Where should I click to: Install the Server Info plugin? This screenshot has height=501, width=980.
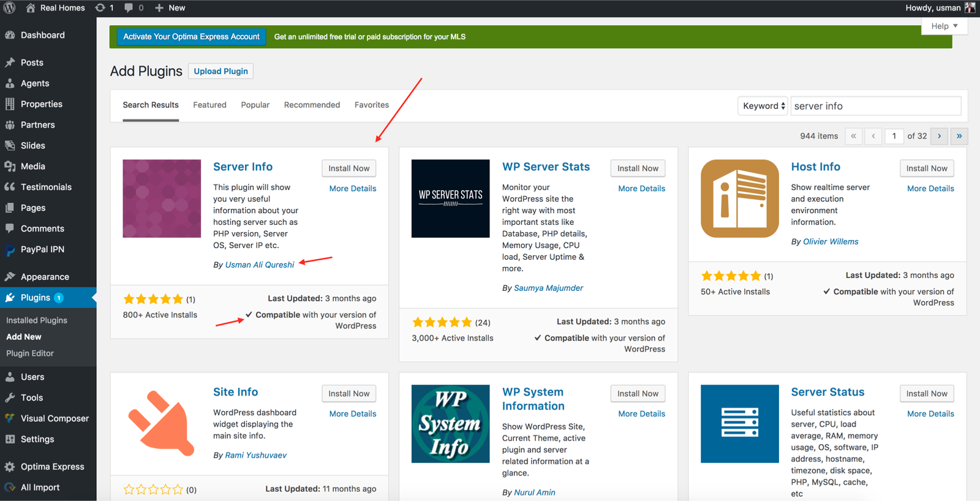click(349, 168)
